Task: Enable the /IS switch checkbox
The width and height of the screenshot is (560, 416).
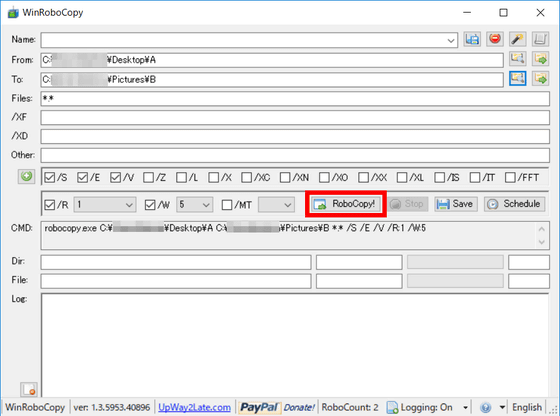Action: [439, 177]
